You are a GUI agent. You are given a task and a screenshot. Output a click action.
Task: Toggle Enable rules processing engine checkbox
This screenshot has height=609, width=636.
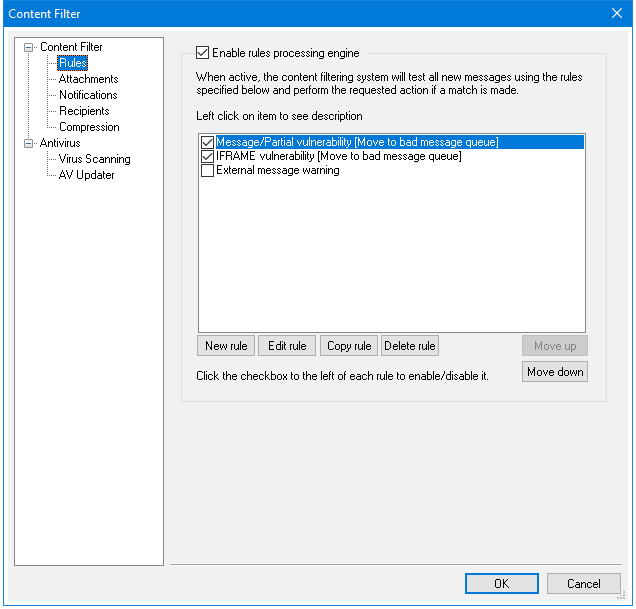(203, 53)
